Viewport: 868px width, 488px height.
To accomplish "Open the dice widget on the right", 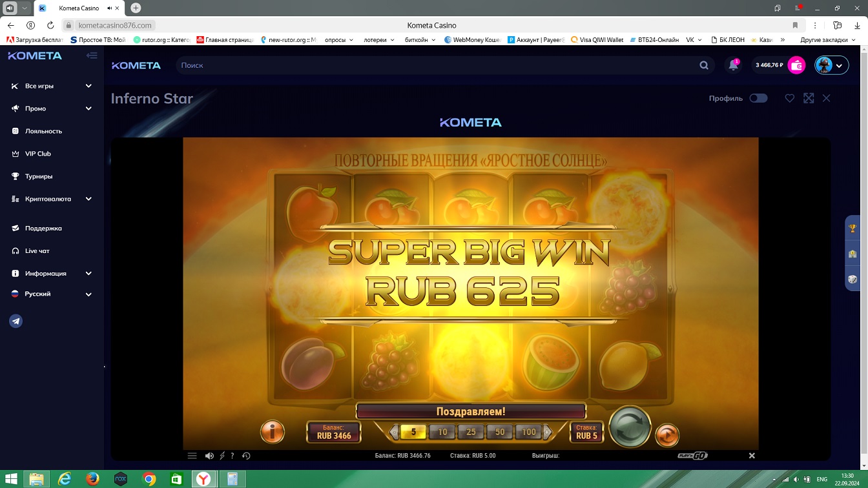I will click(x=852, y=280).
